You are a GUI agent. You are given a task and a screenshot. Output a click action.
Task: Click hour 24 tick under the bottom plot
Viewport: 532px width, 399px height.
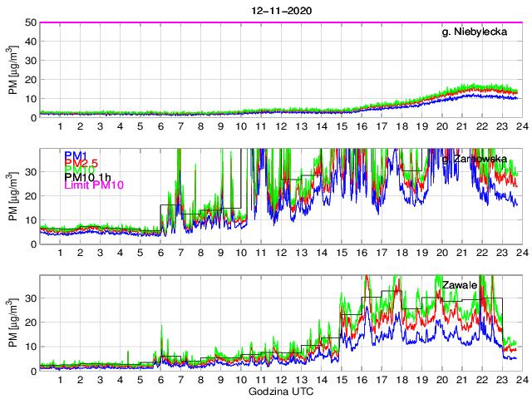(520, 379)
